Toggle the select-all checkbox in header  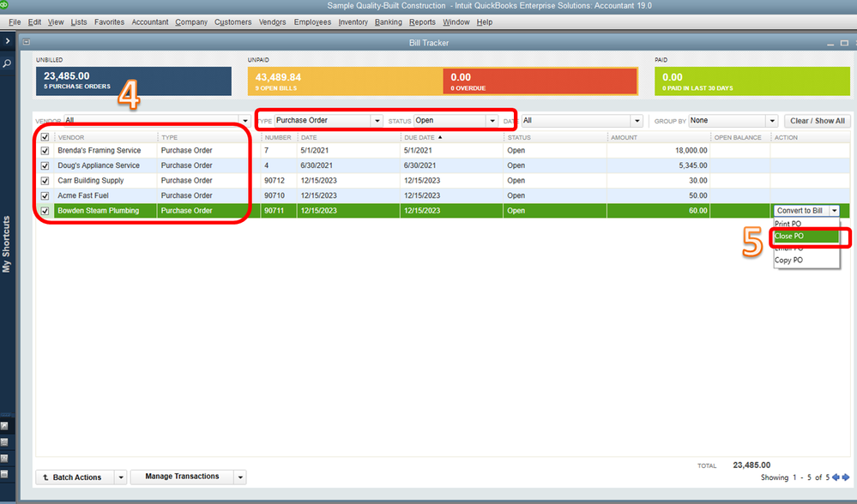[x=45, y=137]
